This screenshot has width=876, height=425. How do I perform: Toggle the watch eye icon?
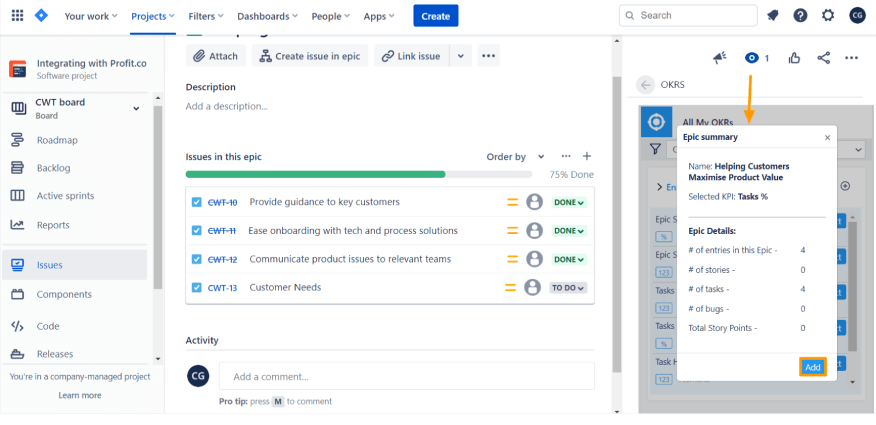[x=752, y=58]
